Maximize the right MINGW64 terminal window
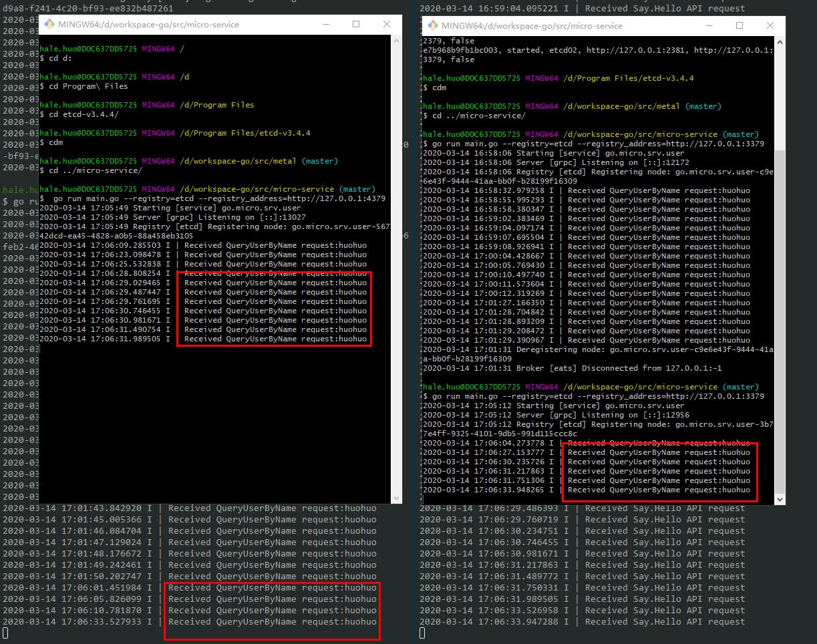817x644 pixels. pos(740,25)
